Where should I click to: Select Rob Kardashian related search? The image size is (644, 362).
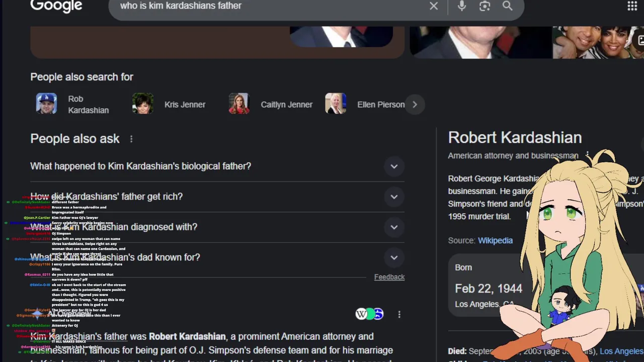pyautogui.click(x=73, y=105)
